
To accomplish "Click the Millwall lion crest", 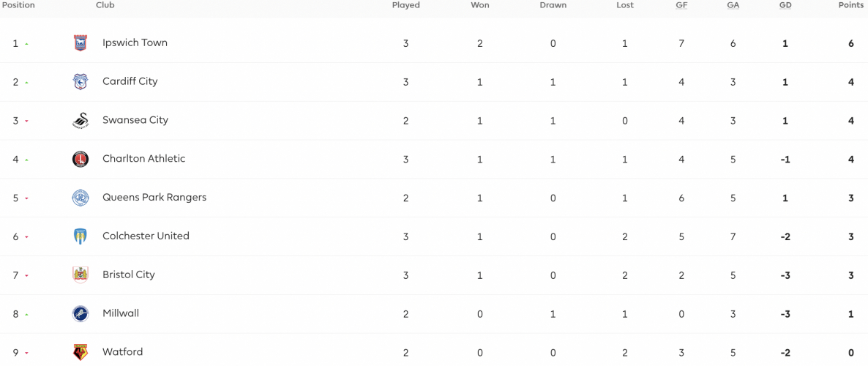I will pos(81,314).
